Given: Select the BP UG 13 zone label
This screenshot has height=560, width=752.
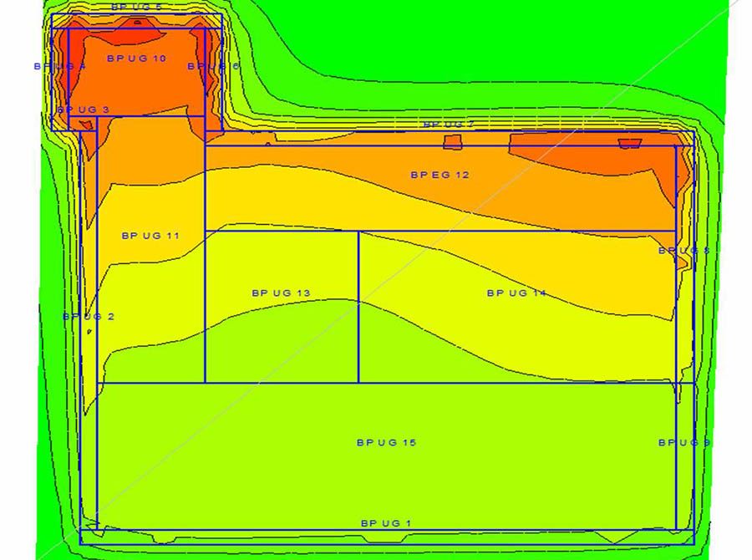Looking at the screenshot, I should [x=281, y=293].
